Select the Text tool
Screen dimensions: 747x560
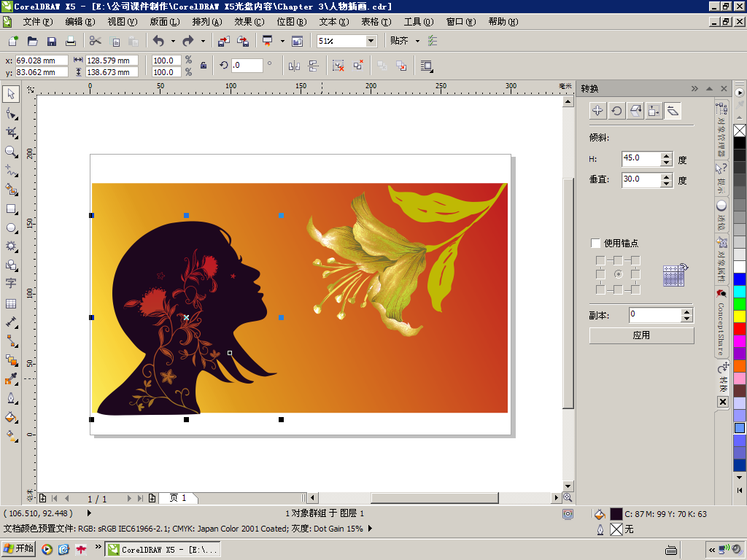point(11,284)
